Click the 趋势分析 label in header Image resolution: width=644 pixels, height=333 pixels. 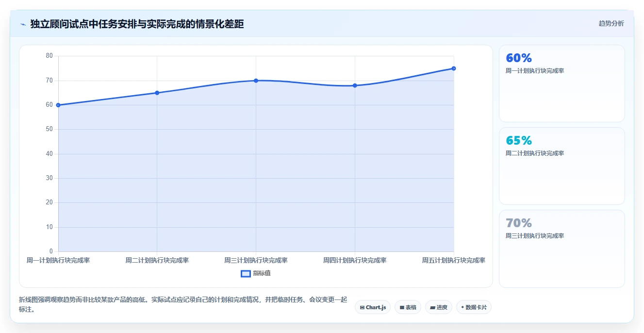tap(611, 23)
